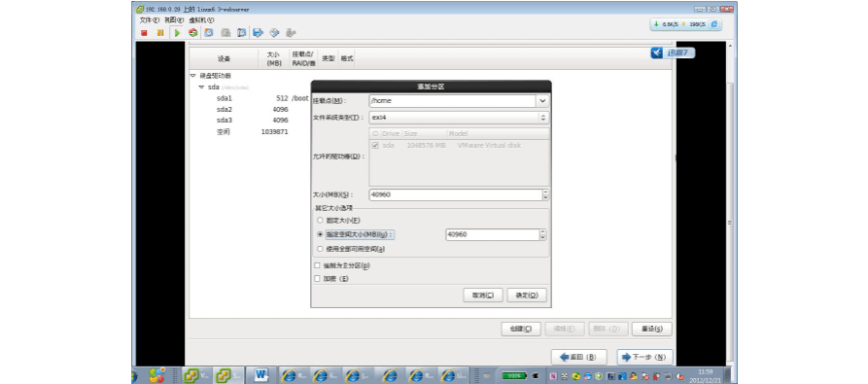Select the 指定空间大小(MB) radio button
868x384 pixels.
[x=320, y=234]
